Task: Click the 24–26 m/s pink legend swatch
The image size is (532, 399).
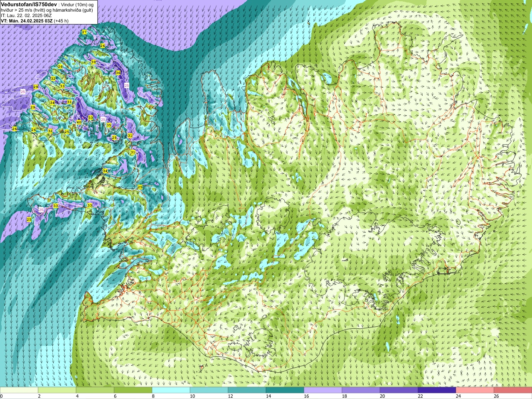Action: (x=475, y=390)
